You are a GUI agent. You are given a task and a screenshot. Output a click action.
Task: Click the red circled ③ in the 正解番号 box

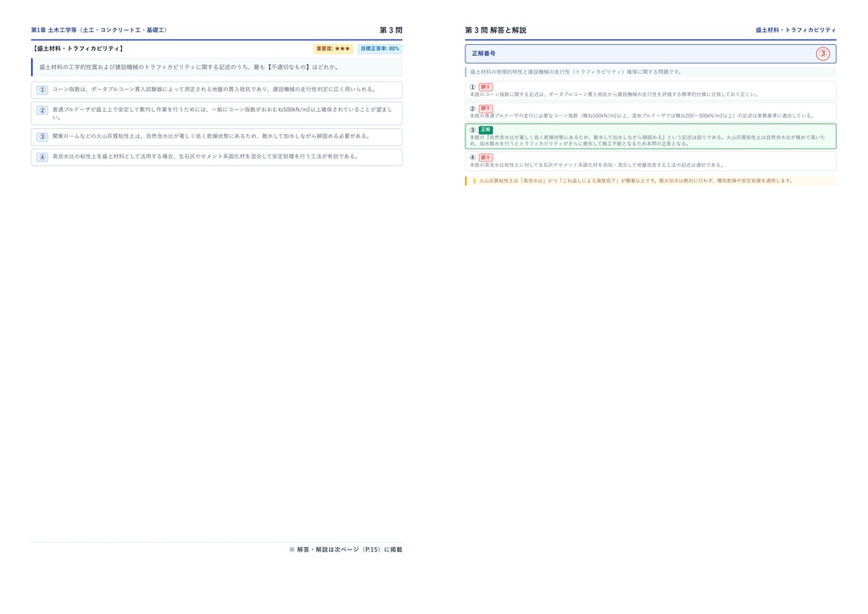tap(822, 53)
